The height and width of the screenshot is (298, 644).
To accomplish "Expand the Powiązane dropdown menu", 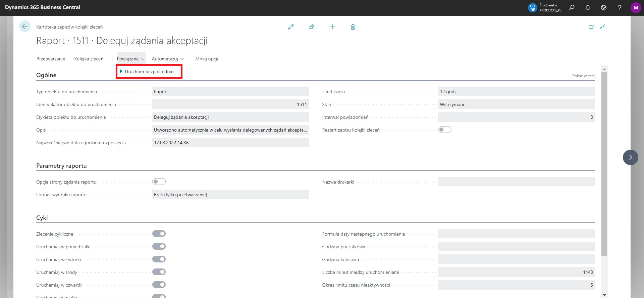I will [130, 59].
